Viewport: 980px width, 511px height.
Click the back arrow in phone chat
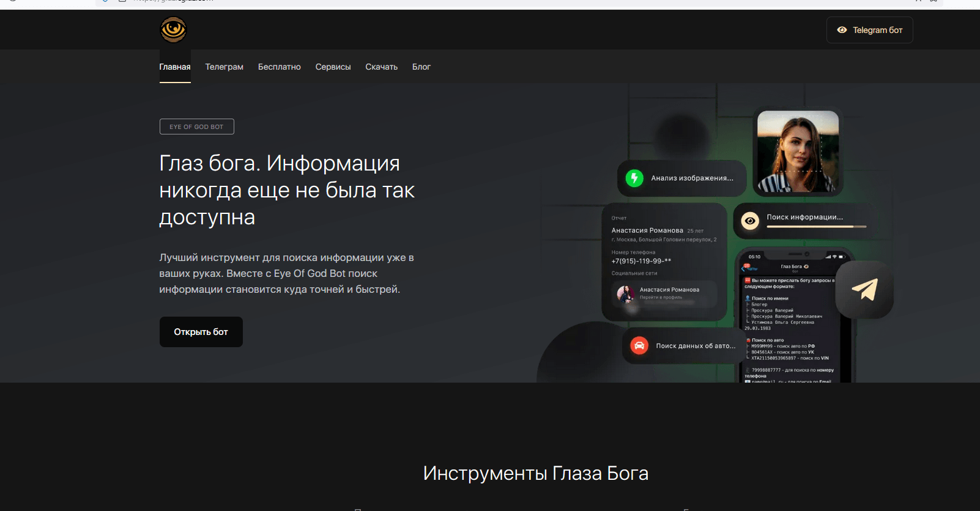[743, 268]
